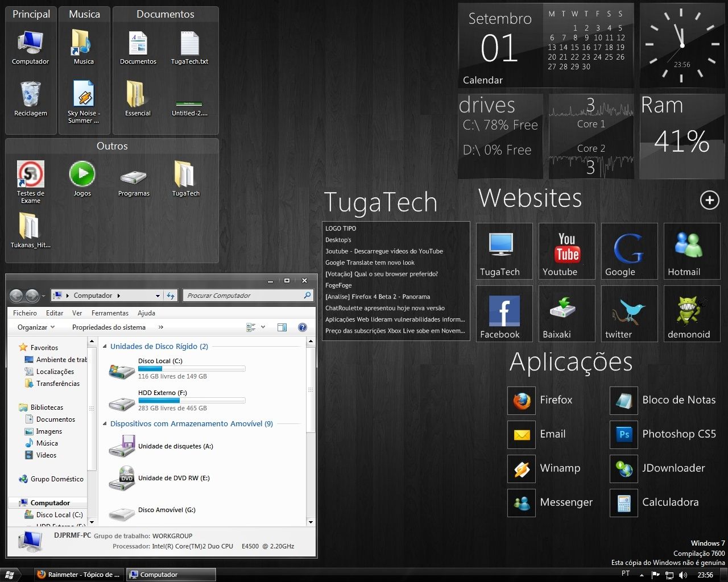The image size is (728, 582).
Task: Select HDD Externo (F:) drive
Action: tap(176, 401)
